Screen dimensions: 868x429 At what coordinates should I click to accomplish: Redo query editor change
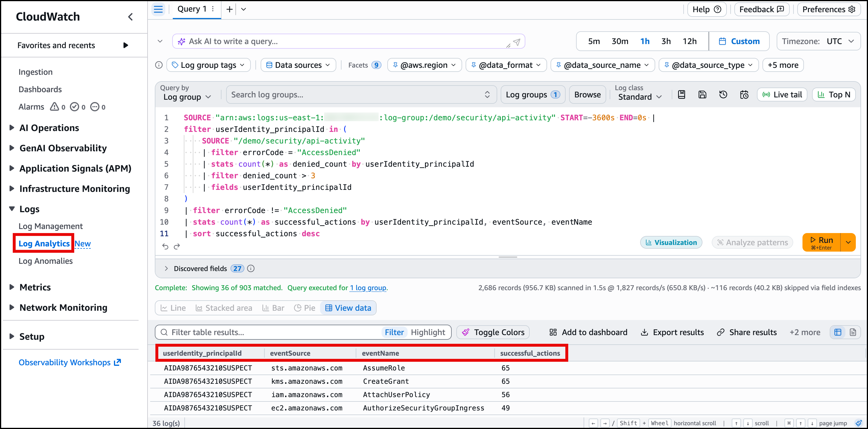177,247
